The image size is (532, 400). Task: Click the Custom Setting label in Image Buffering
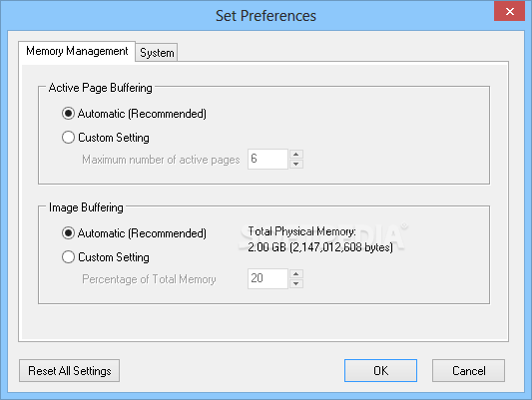click(x=114, y=257)
